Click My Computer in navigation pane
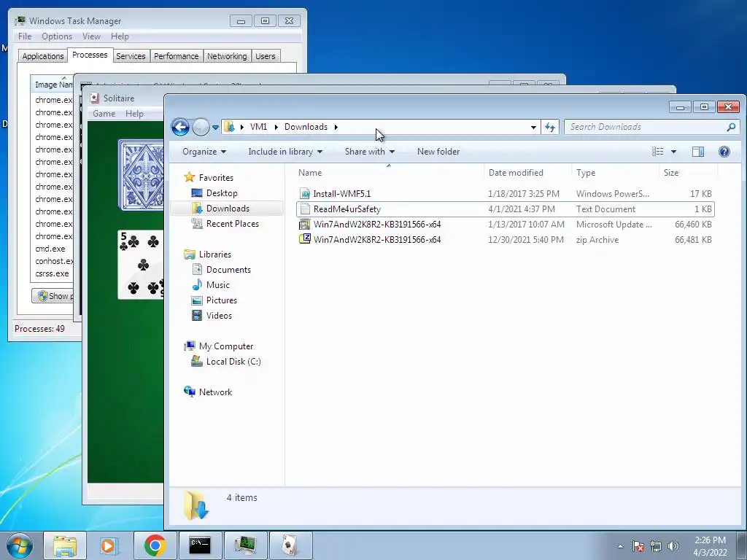Viewport: 747px width, 560px height. pos(226,346)
